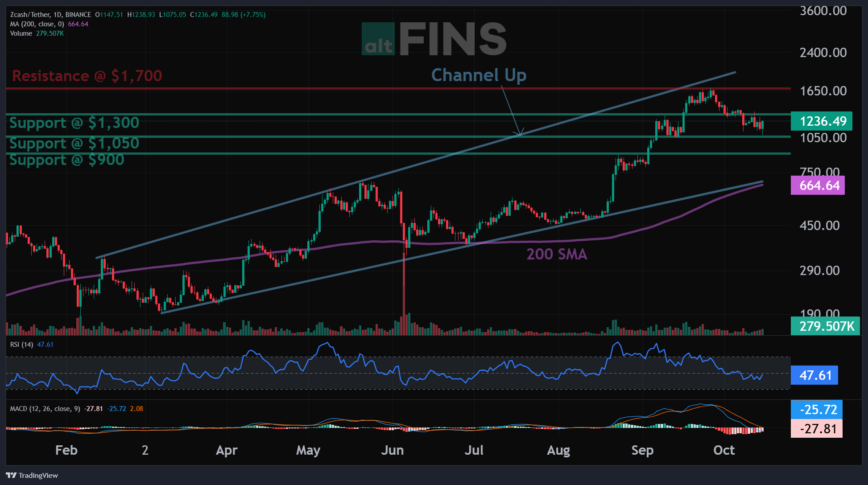Click the 1050.00 price scale label

click(x=823, y=138)
